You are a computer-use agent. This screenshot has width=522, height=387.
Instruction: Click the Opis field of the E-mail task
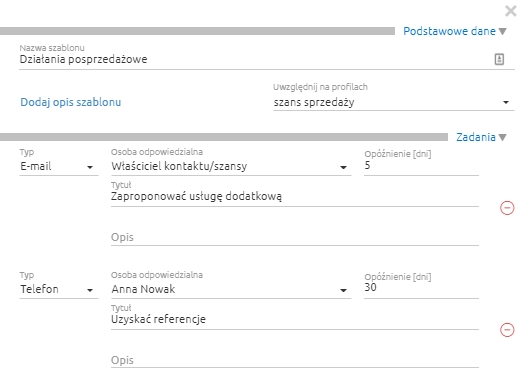click(295, 237)
